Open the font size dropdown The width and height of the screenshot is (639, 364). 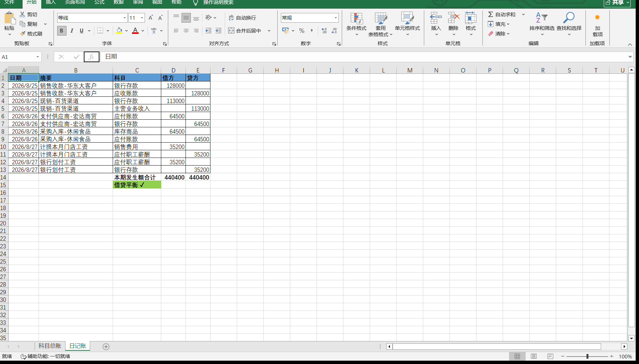coord(142,18)
